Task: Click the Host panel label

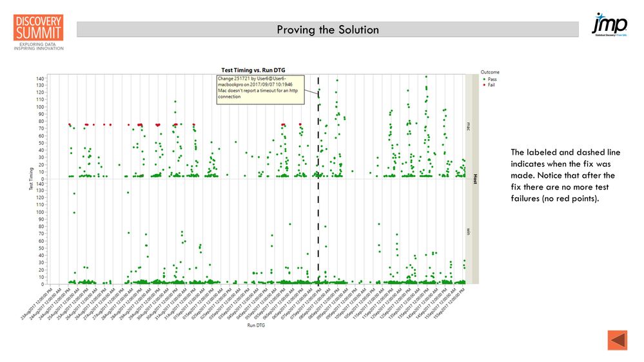Action: pyautogui.click(x=475, y=179)
